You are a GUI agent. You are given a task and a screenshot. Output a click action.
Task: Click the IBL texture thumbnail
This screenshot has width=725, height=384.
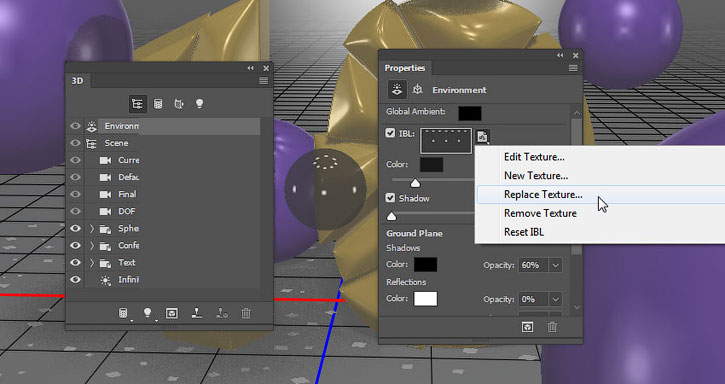tap(446, 141)
